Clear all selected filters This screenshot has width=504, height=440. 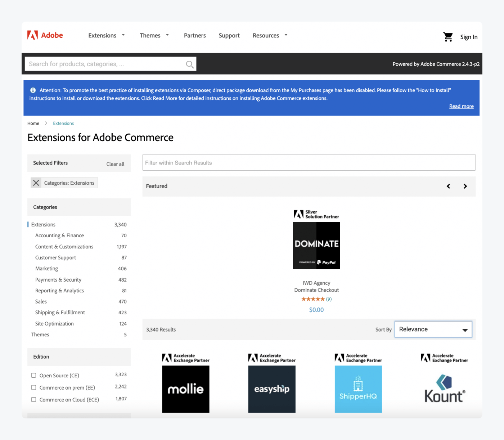[115, 164]
